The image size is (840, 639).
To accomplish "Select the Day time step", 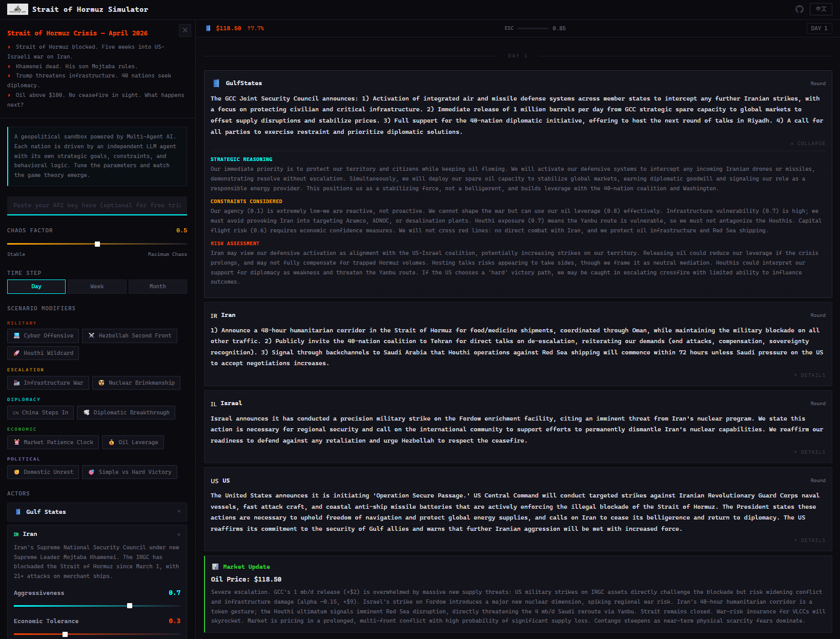I will point(36,287).
